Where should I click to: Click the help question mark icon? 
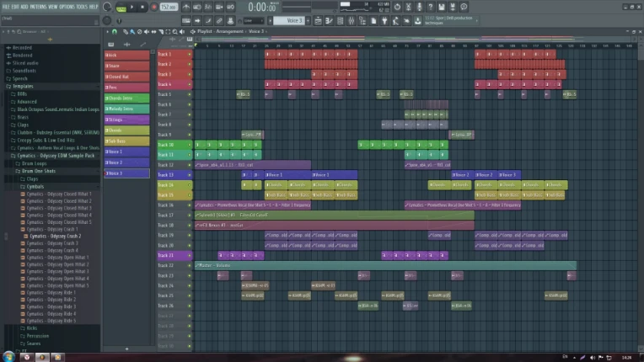coord(431,7)
